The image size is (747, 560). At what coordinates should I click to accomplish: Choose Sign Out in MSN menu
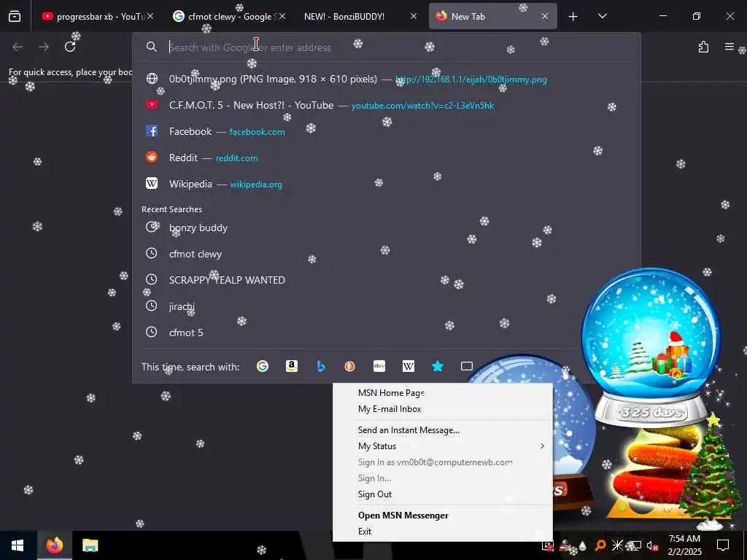click(x=443, y=494)
